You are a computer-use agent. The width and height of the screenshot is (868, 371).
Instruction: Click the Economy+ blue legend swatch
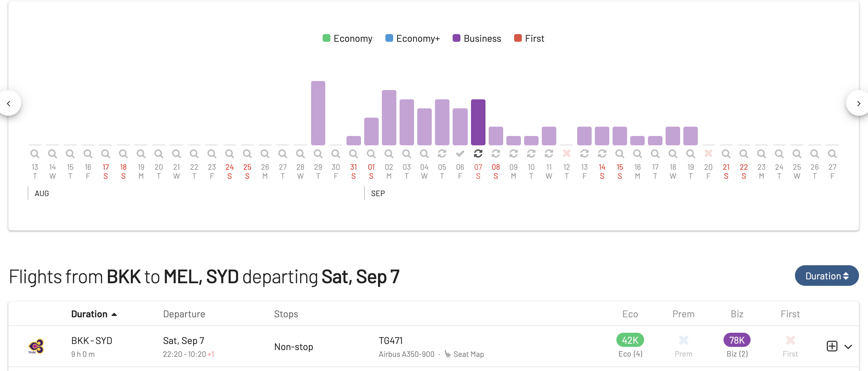pyautogui.click(x=389, y=38)
